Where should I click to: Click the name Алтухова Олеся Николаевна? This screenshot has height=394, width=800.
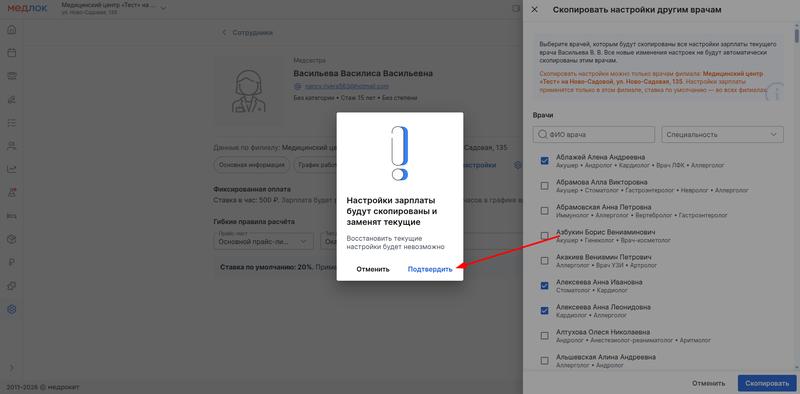point(603,332)
